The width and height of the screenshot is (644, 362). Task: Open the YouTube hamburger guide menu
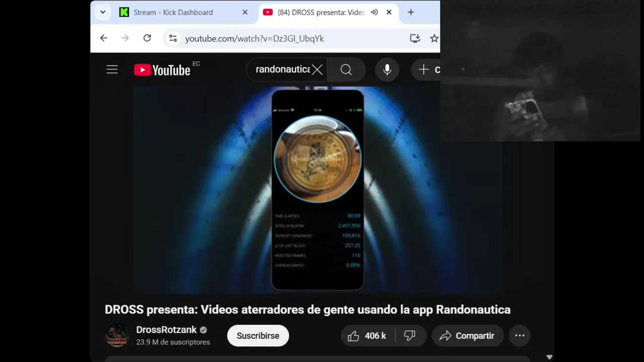(x=112, y=70)
